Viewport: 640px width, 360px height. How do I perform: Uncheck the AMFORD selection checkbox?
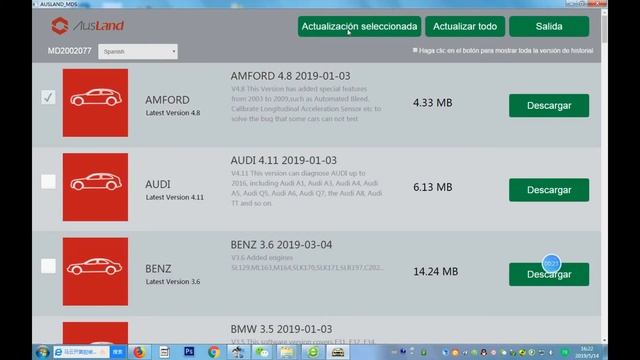click(x=48, y=97)
